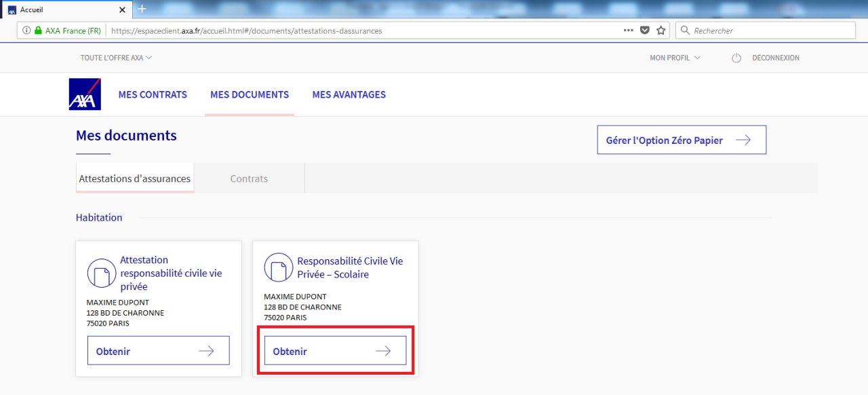Click the AXA logo
868x395 pixels.
pyautogui.click(x=85, y=94)
